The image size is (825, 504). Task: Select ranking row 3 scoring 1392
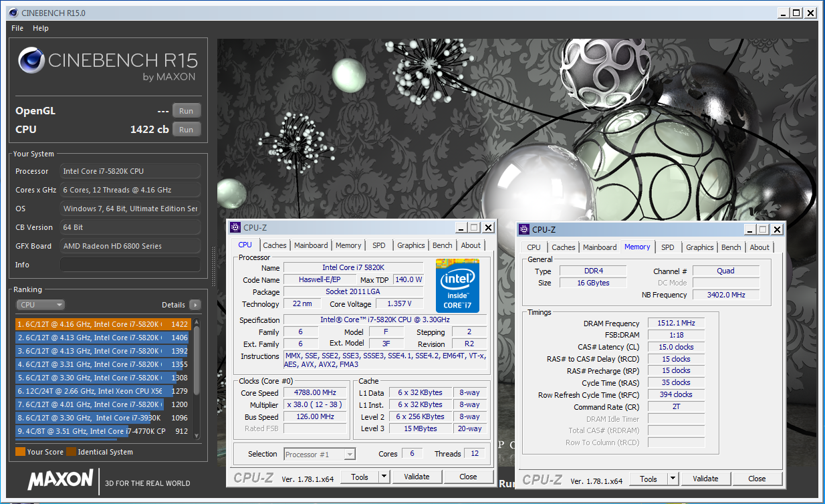point(103,351)
